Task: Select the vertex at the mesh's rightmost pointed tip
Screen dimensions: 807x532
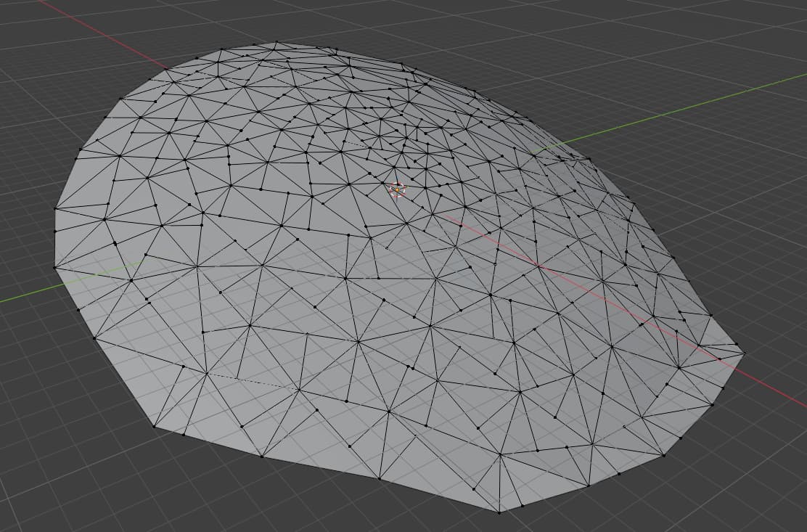Action: pyautogui.click(x=744, y=353)
